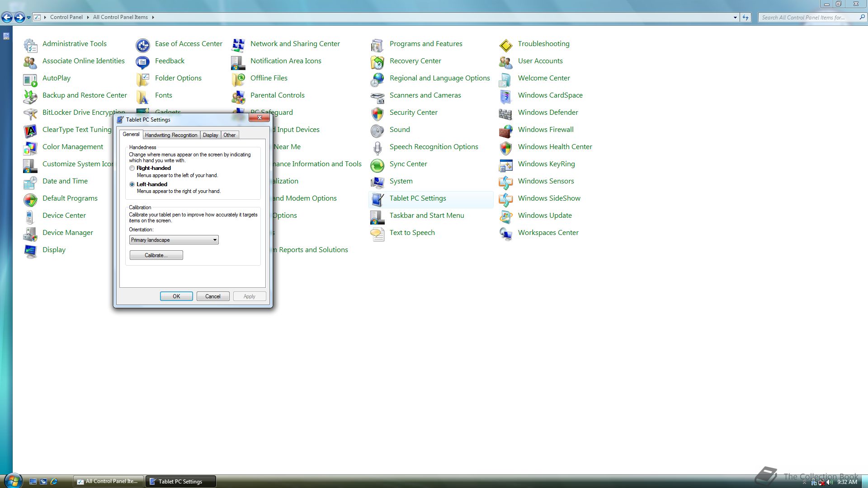
Task: Click Cancel in Tablet PC Settings
Action: coord(213,296)
